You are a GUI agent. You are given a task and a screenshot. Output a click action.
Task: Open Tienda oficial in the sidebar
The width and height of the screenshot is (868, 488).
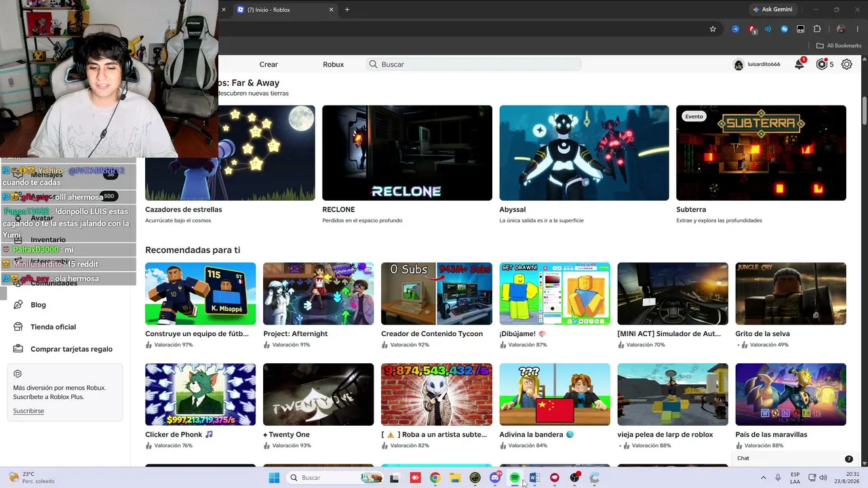[53, 327]
